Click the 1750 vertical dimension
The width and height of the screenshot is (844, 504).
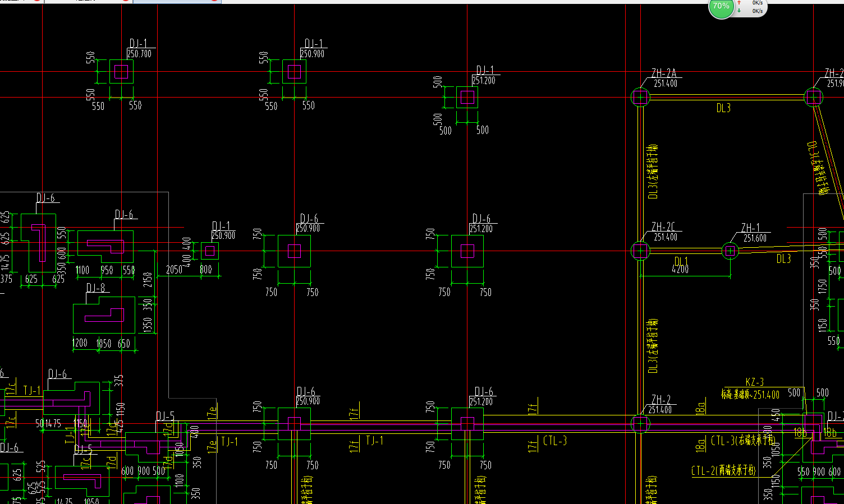tap(823, 285)
